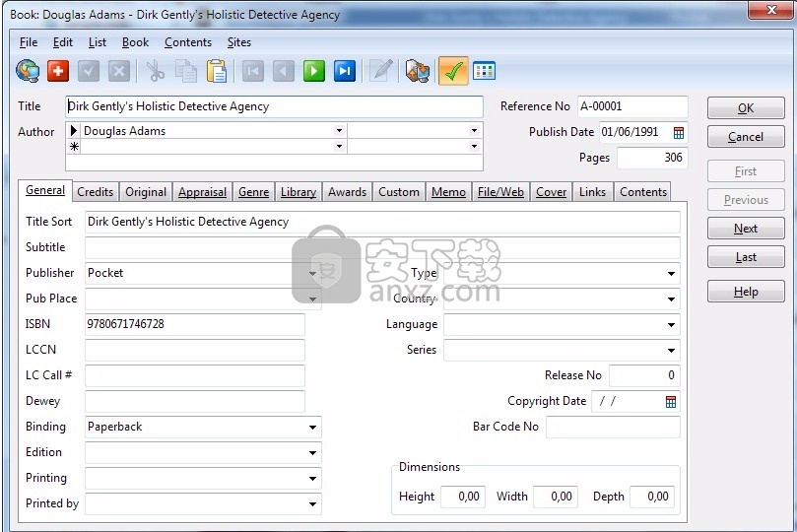Screen dimensions: 797x532
Task: Jump to last record blue arrow icon
Action: [344, 71]
